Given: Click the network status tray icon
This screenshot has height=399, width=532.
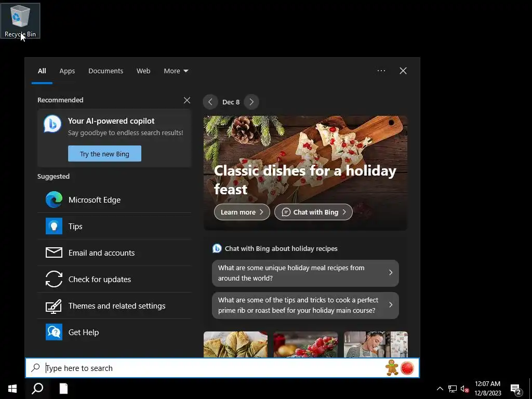Looking at the screenshot, I should [x=453, y=389].
